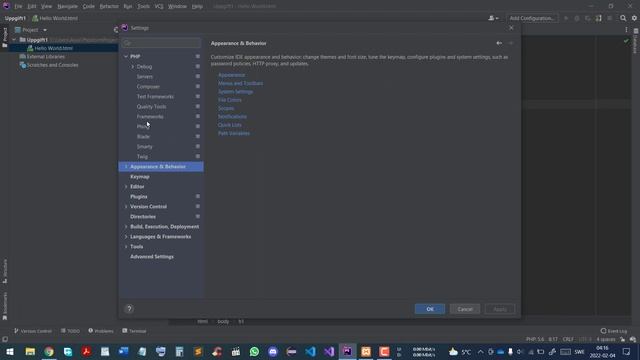Focus the settings search field
The image size is (640, 360).
pyautogui.click(x=162, y=43)
